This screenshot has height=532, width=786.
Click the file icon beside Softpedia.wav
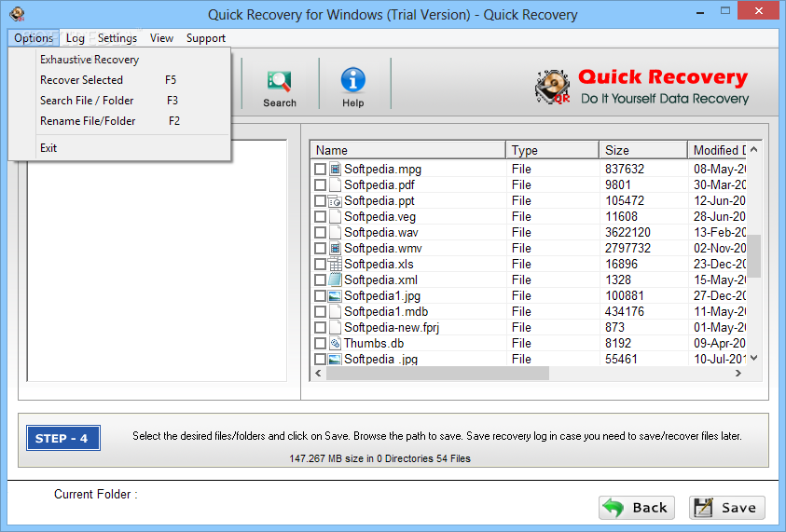(x=336, y=232)
